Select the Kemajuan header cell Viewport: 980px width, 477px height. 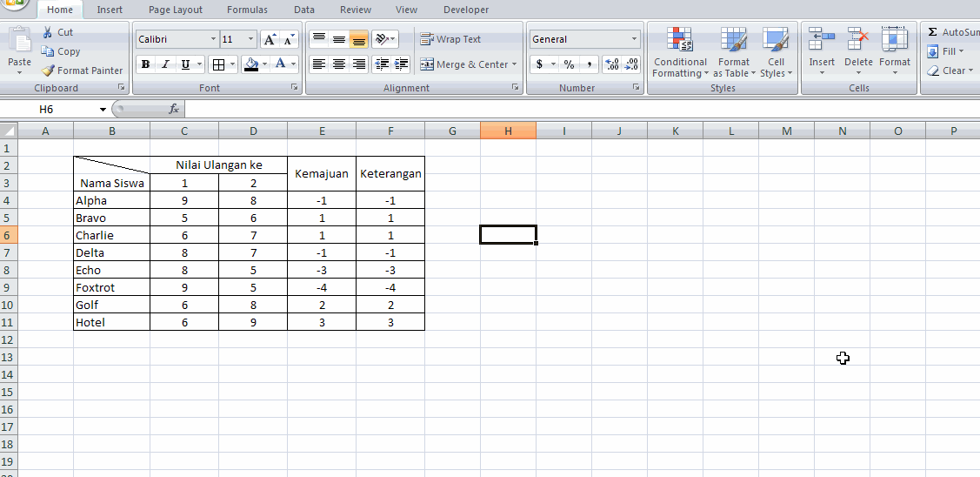tap(322, 173)
